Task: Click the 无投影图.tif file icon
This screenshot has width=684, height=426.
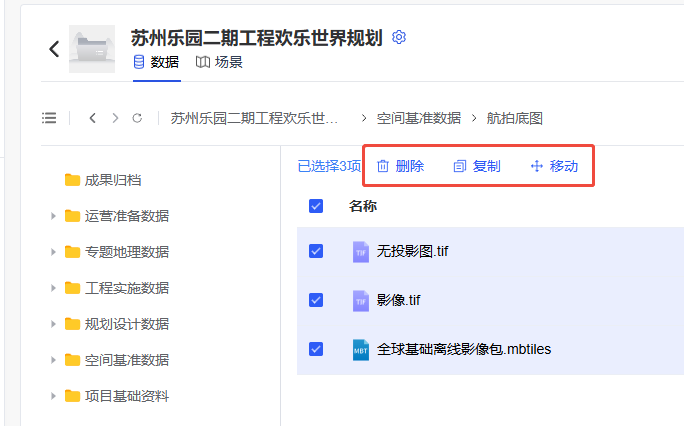Action: [x=361, y=251]
